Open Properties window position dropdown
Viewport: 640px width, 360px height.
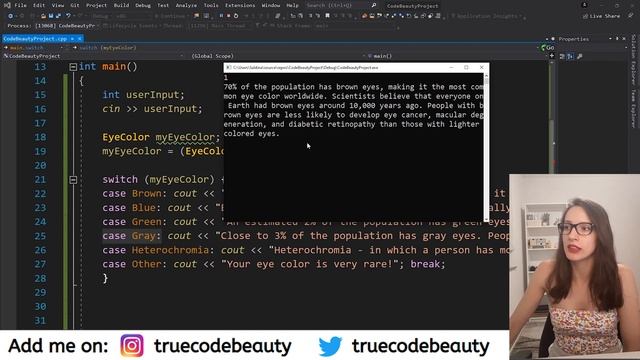tap(610, 39)
